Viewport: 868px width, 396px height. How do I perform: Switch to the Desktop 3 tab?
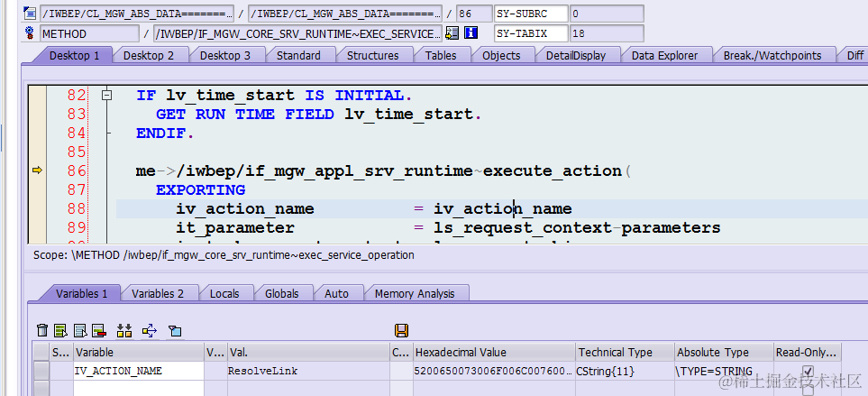coord(224,55)
